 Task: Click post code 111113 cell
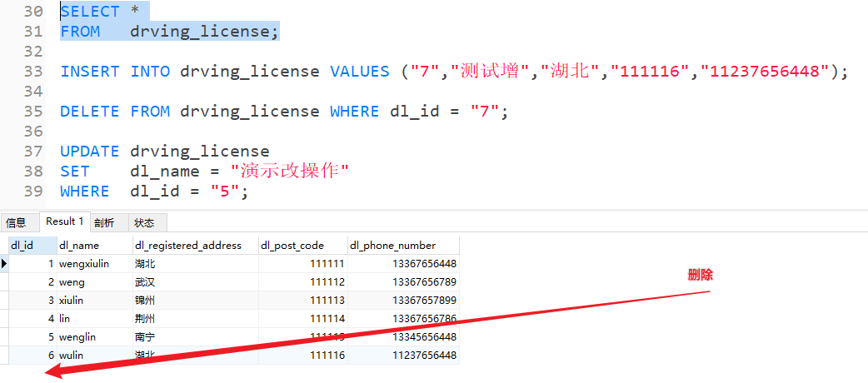(303, 301)
